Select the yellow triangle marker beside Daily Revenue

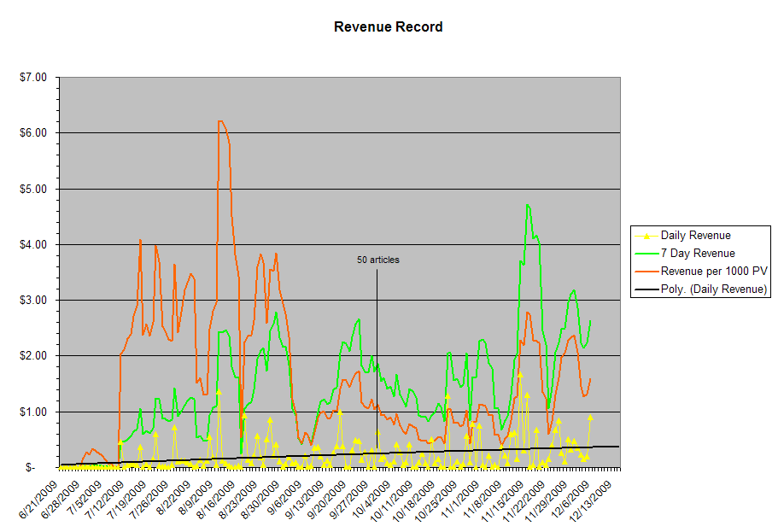click(x=645, y=235)
